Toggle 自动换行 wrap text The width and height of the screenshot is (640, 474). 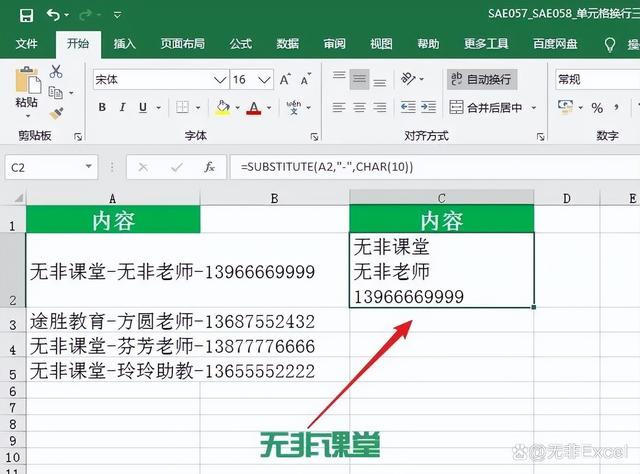coord(482,79)
